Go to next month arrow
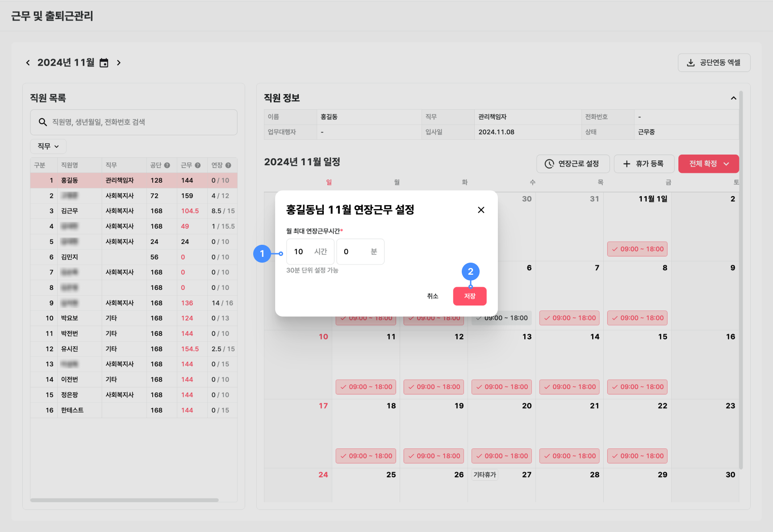 119,63
